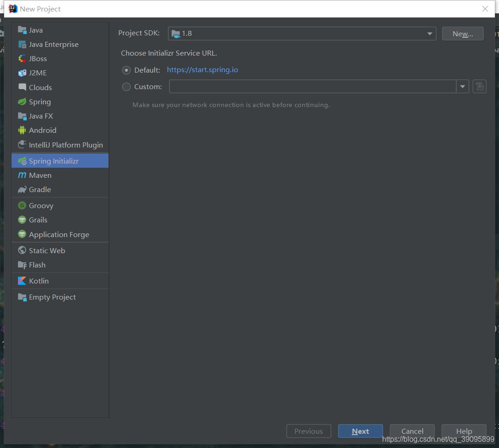Open the https://start.spring.io link

click(202, 70)
